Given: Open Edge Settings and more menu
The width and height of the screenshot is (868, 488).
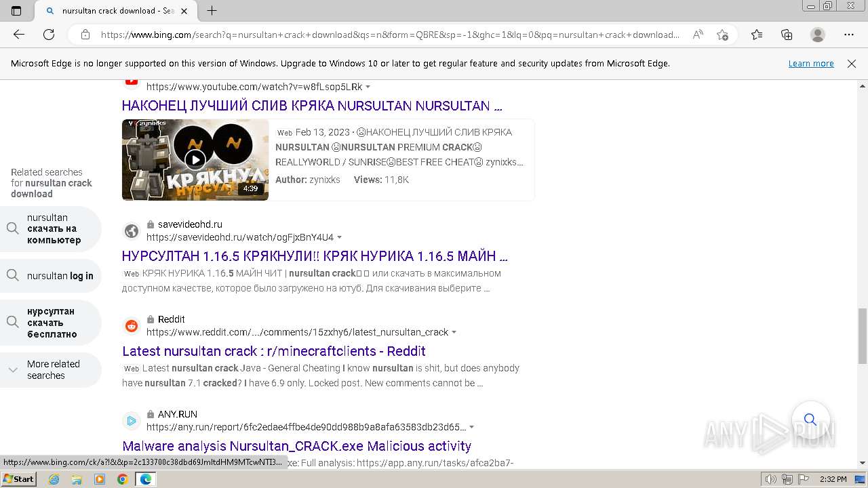Looking at the screenshot, I should (849, 35).
